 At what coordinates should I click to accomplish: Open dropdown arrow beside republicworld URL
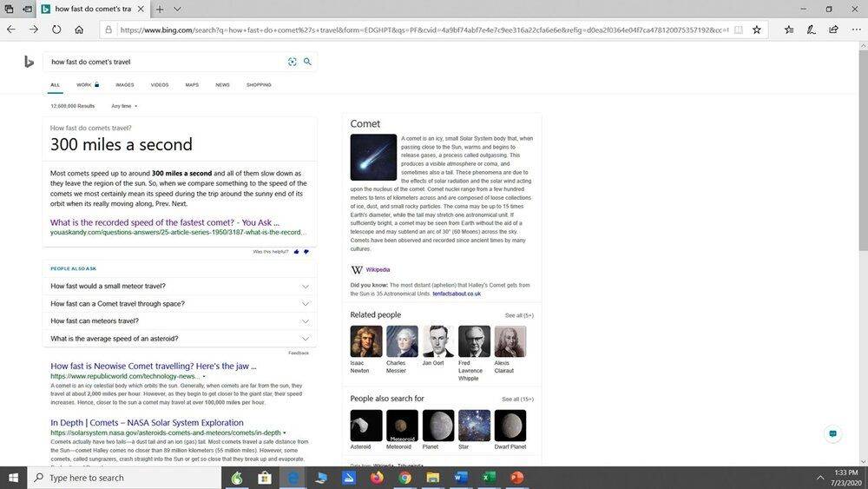pos(204,377)
